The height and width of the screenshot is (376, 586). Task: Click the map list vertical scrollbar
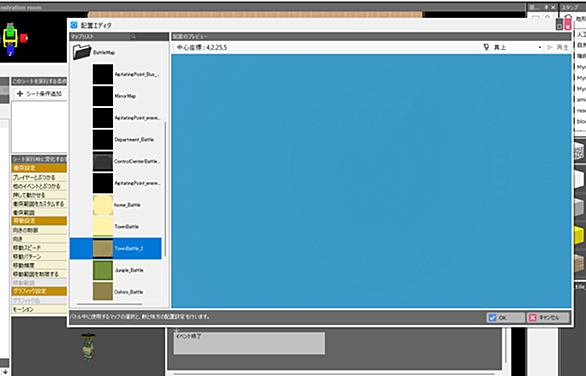pos(165,189)
